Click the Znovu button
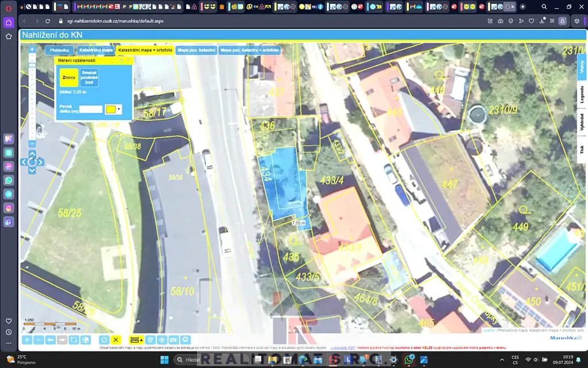Screen dimensions: 588x368 pyautogui.click(x=68, y=78)
